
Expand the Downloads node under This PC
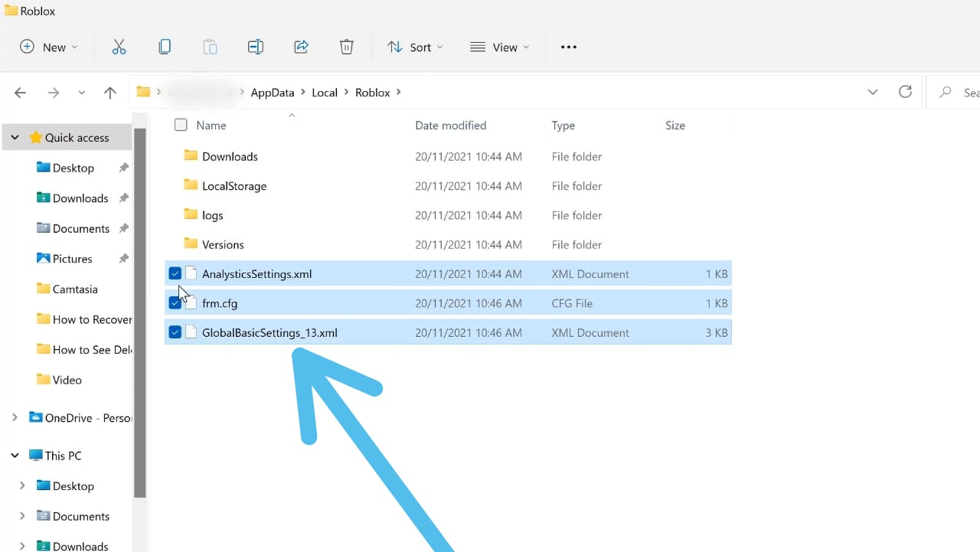(22, 546)
